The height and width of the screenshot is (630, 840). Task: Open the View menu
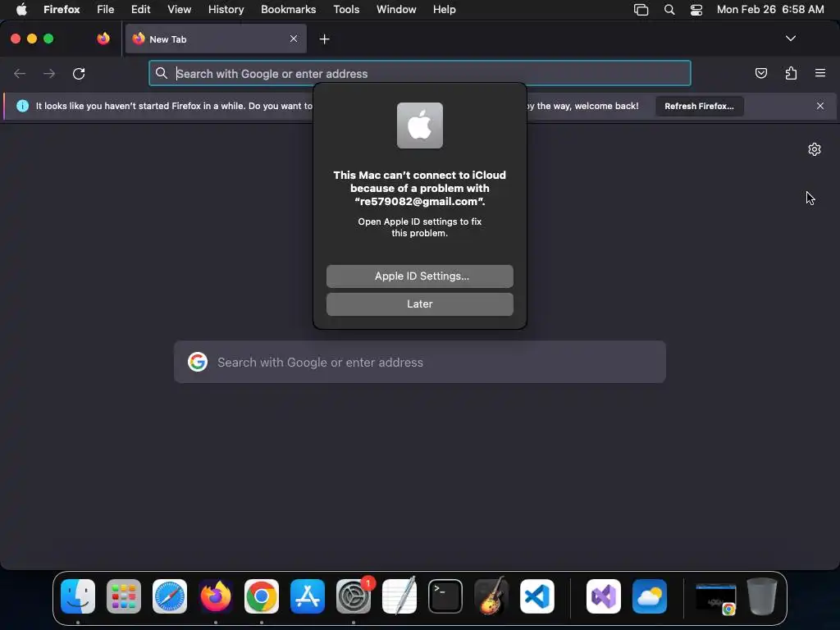point(179,9)
